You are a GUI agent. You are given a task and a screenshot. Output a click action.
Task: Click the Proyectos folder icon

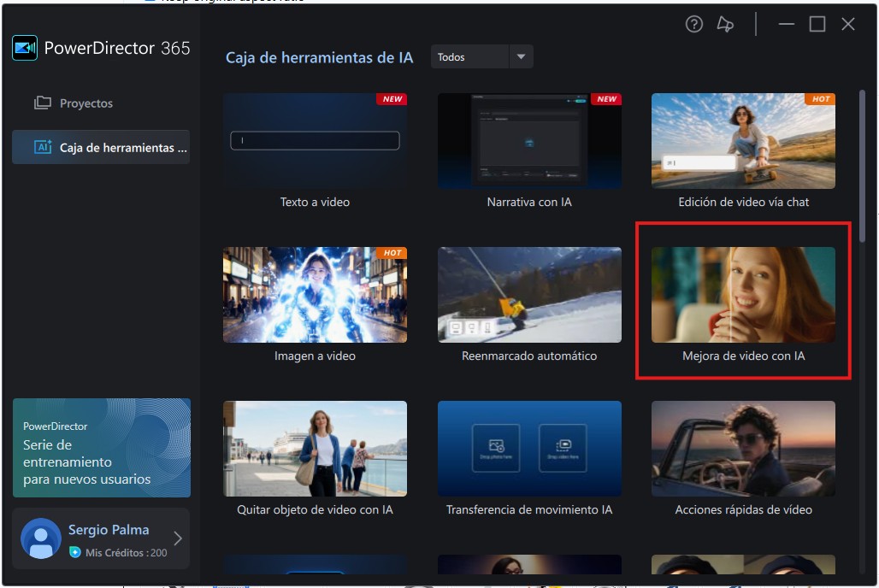point(43,103)
